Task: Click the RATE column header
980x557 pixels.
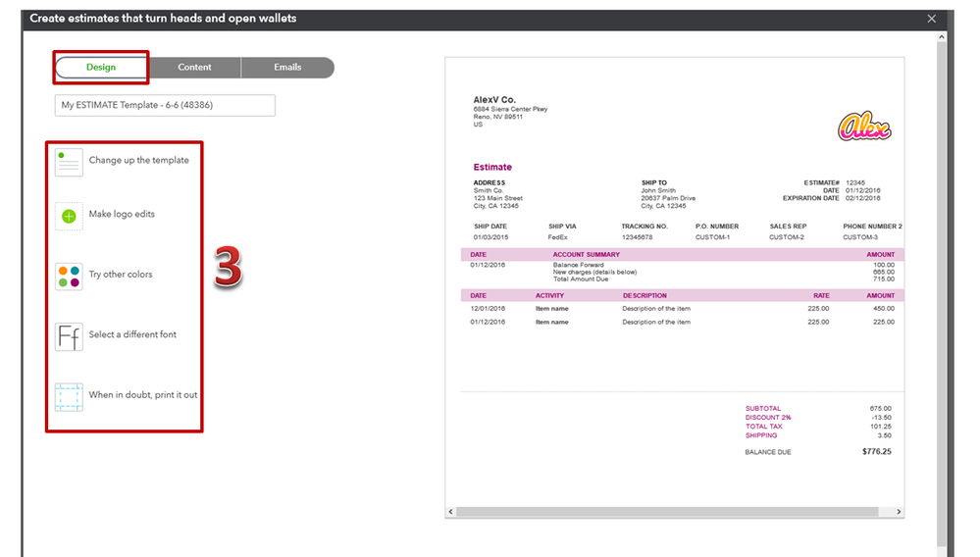Action: tap(821, 296)
